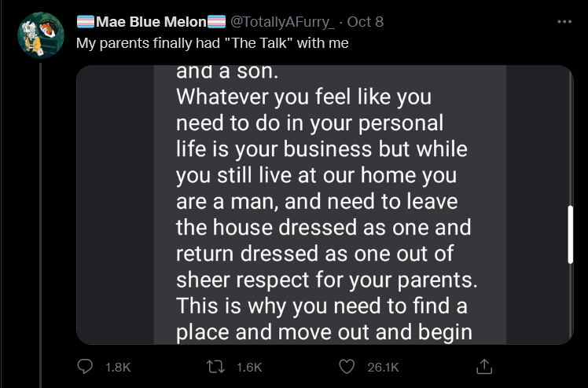Click the trans flag emoji after Melon
Viewport: 588px width, 388px height.
(216, 22)
